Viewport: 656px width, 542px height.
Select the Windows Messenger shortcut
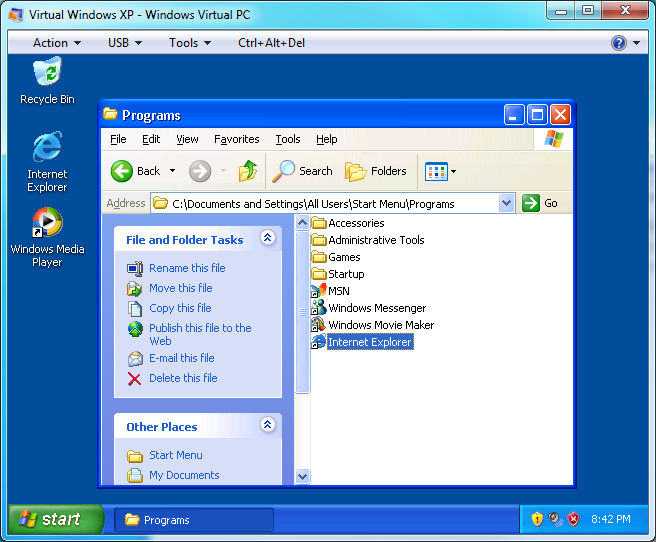click(x=369, y=308)
